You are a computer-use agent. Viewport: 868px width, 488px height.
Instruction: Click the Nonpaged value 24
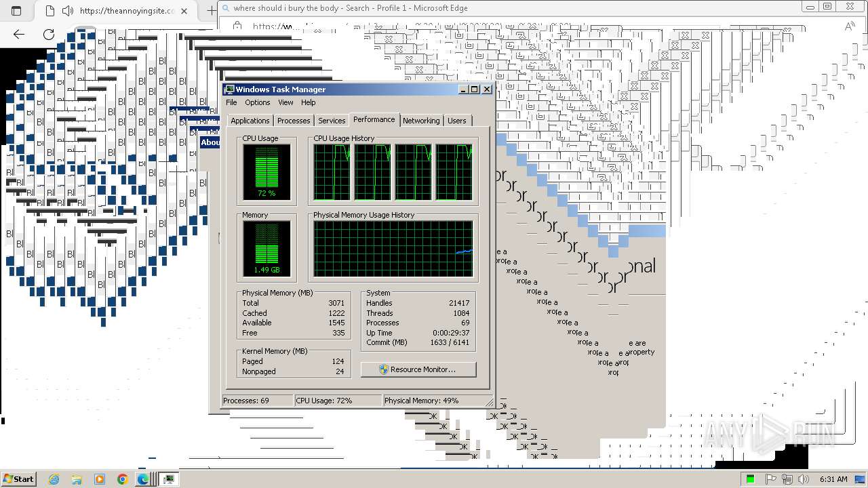[x=340, y=371]
